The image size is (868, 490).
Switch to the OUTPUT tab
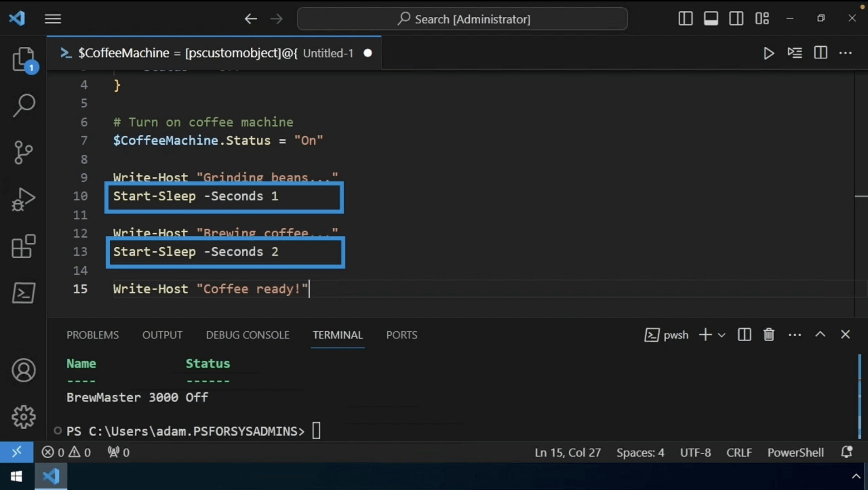(x=162, y=335)
